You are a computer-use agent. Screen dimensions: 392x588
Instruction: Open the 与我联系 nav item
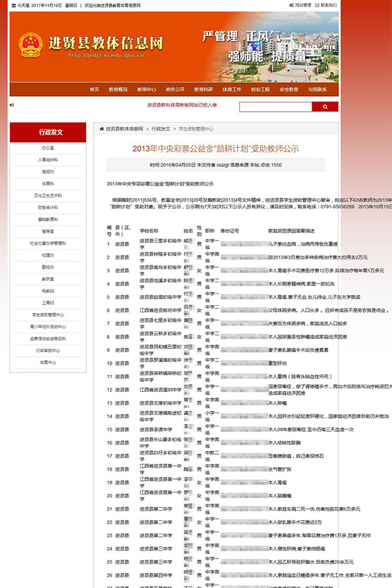click(318, 90)
